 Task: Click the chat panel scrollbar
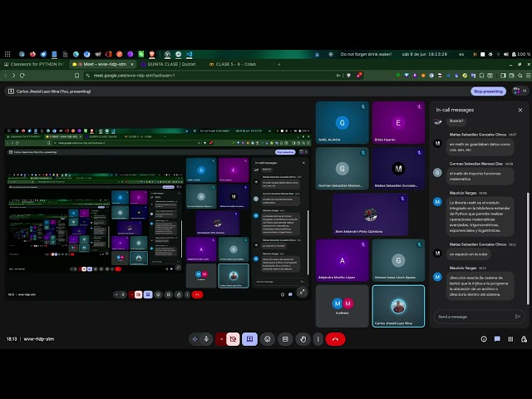point(528,249)
